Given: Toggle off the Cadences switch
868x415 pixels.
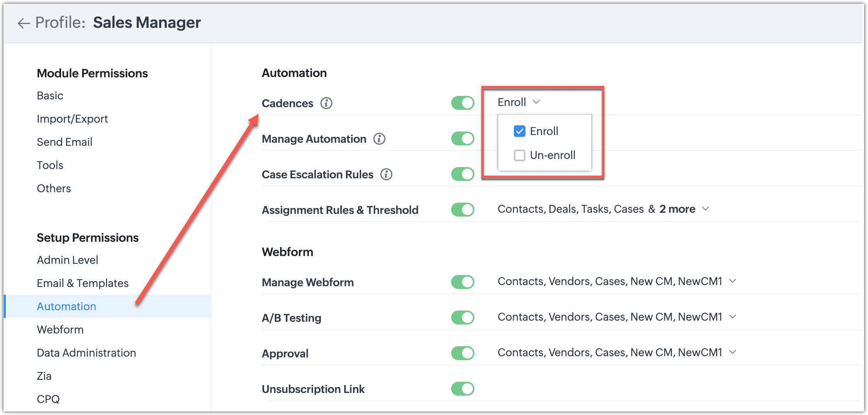Looking at the screenshot, I should (x=462, y=103).
